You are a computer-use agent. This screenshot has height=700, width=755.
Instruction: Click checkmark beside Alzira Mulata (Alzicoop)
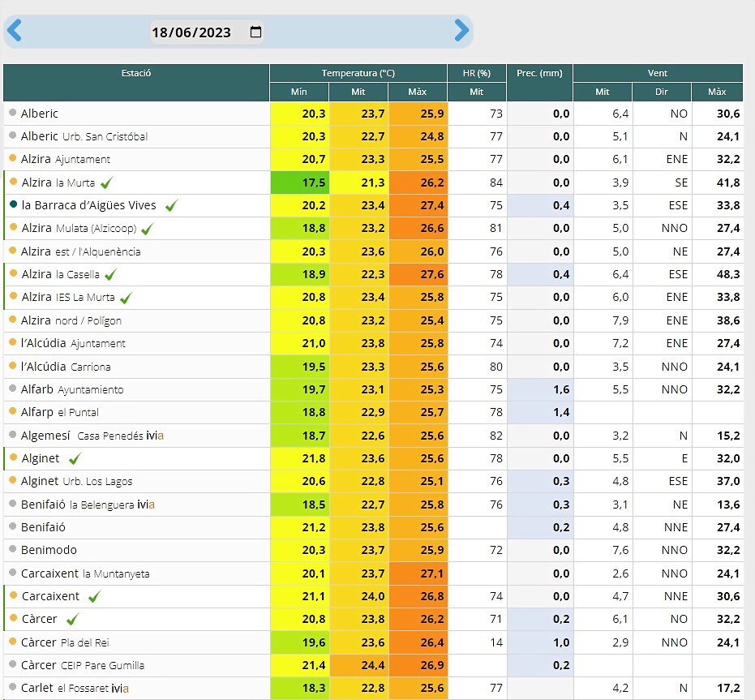pyautogui.click(x=148, y=229)
